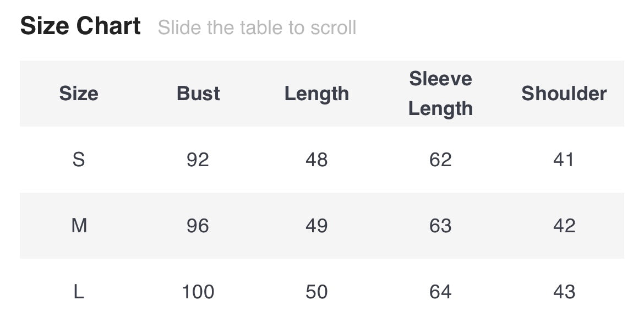Viewport: 644px width, 333px height.
Task: Select the Size column header
Action: pos(79,94)
